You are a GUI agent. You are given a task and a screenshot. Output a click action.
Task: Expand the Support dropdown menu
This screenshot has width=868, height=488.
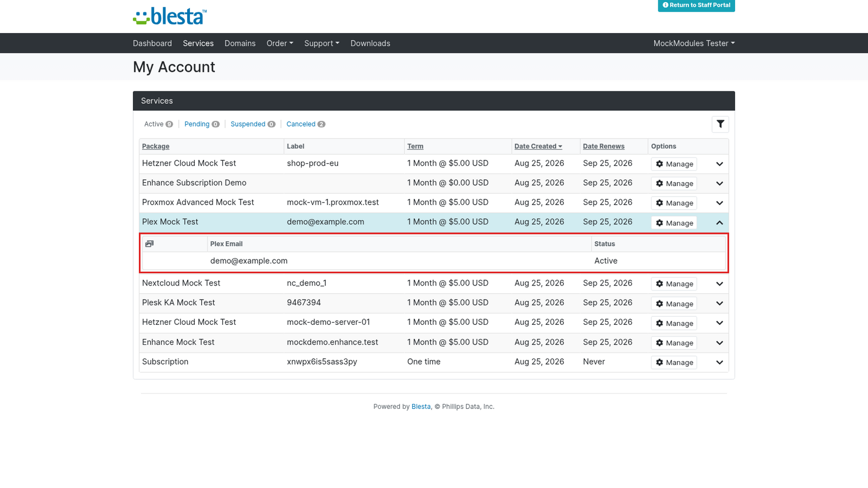pos(322,43)
